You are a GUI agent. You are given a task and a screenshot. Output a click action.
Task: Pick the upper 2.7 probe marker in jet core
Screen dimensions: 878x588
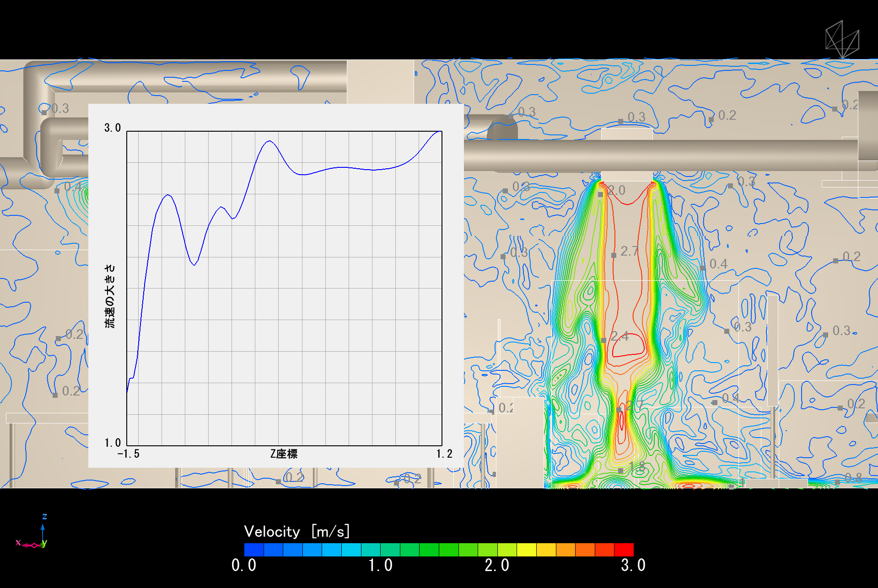coord(614,255)
